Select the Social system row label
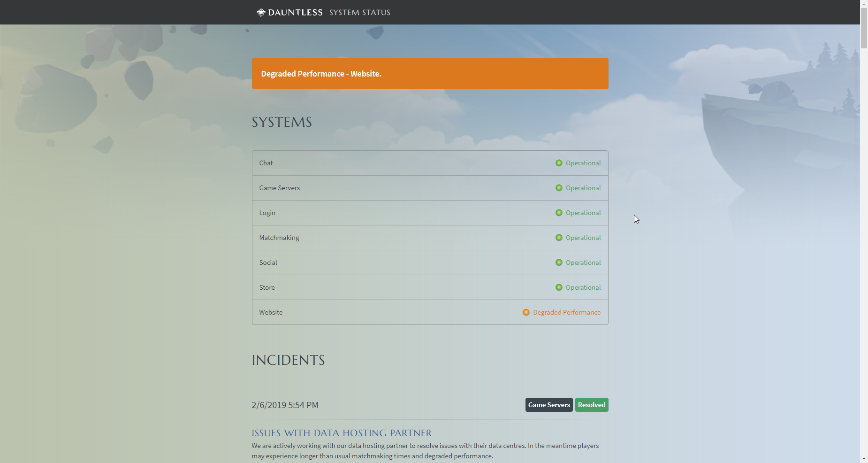This screenshot has width=868, height=463. pos(268,262)
